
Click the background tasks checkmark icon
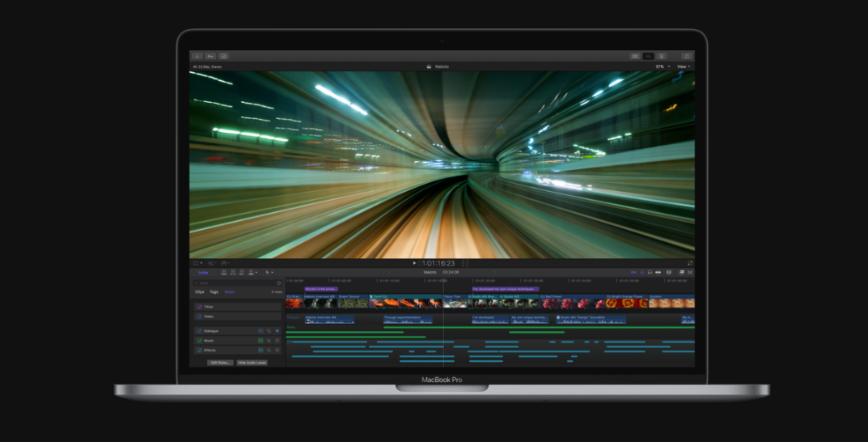(223, 56)
